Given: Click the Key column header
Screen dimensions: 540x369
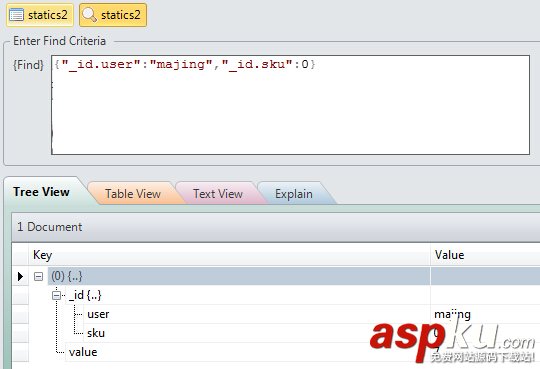Looking at the screenshot, I should click(x=229, y=255).
